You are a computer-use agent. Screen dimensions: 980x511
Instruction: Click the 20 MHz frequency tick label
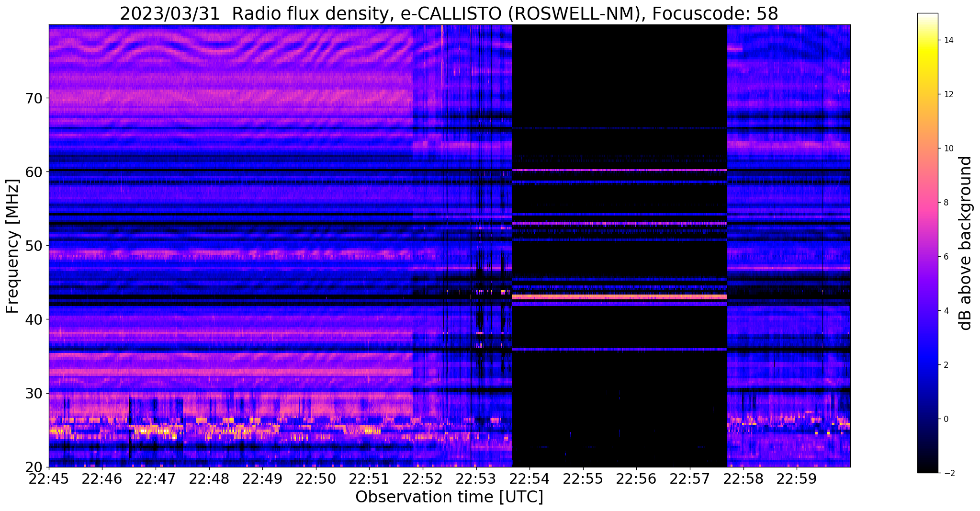(x=35, y=467)
